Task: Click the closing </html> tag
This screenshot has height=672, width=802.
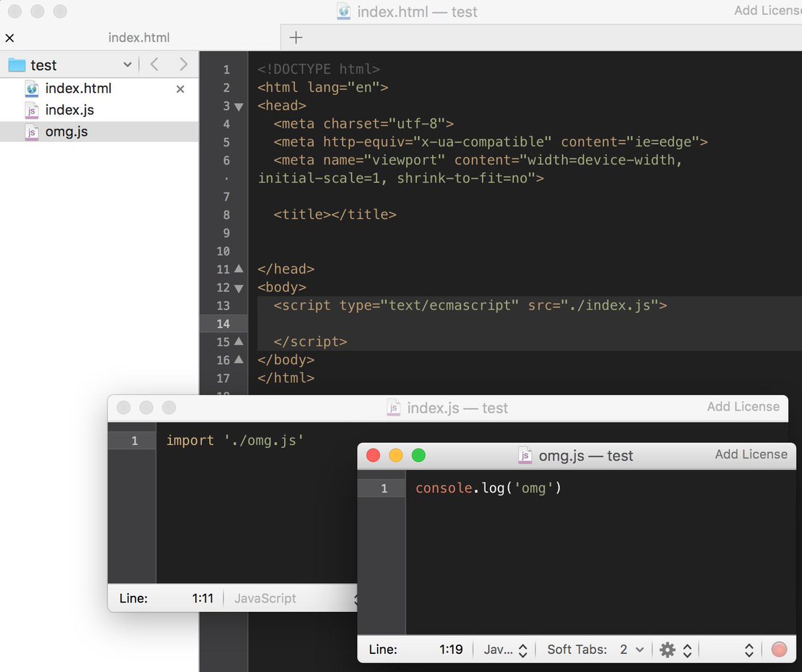Action: pos(286,378)
